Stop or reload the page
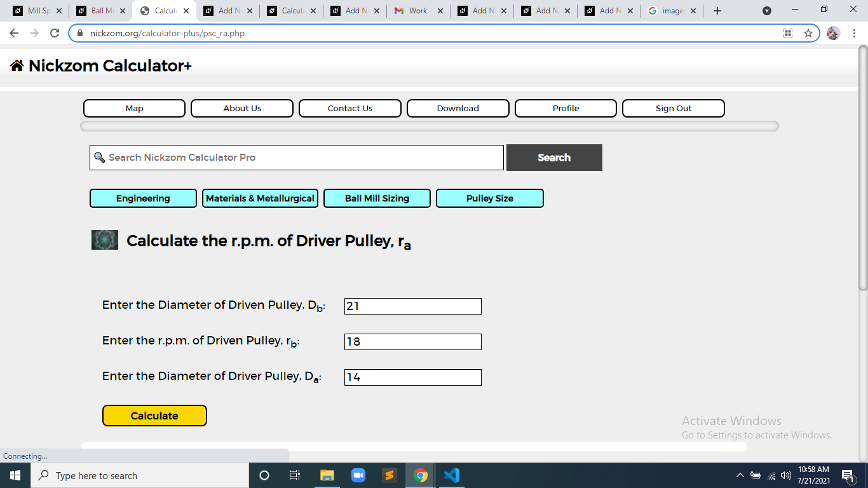Image resolution: width=868 pixels, height=488 pixels. [55, 33]
